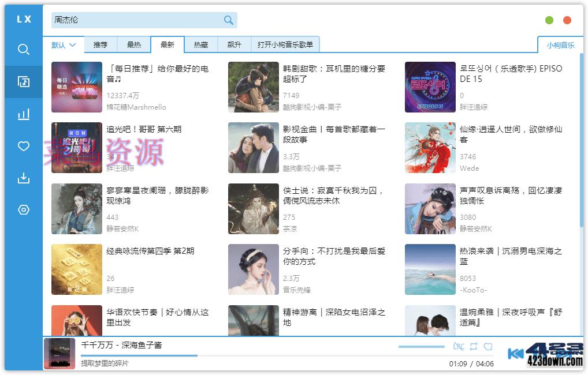Open My Collection via sidebar heart icon

click(23, 146)
